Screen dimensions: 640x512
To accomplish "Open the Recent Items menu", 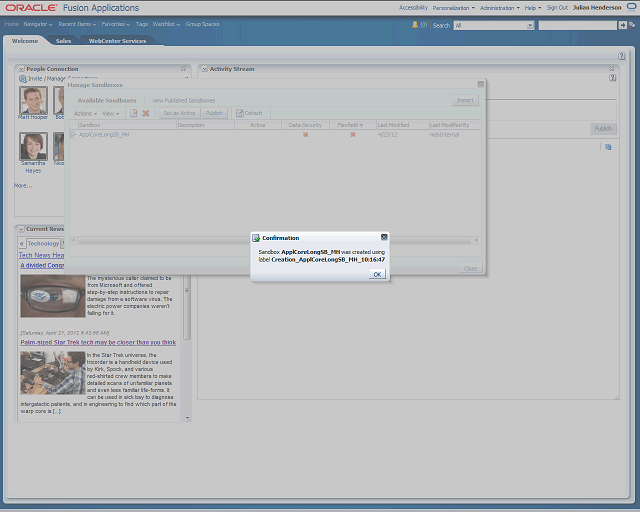I will click(x=77, y=24).
